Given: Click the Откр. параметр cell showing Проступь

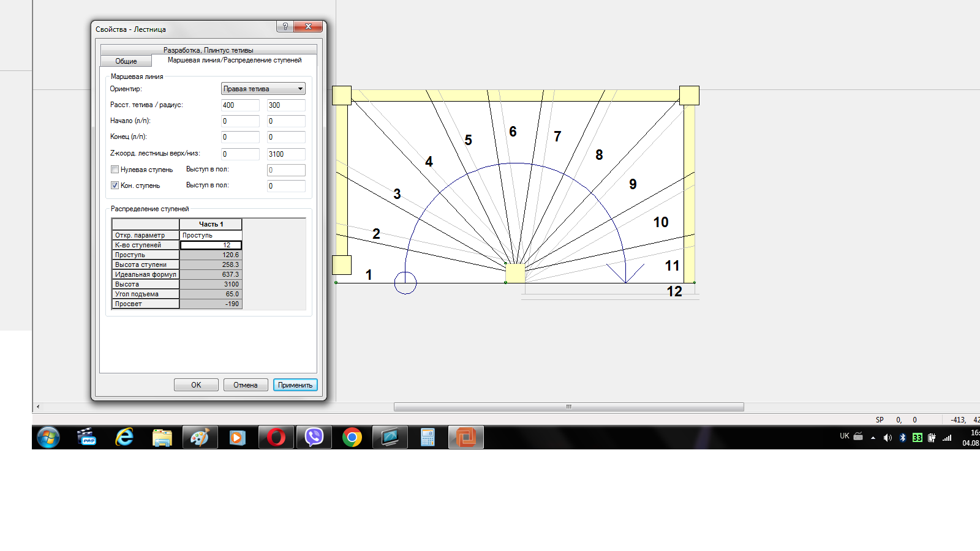Looking at the screenshot, I should tap(211, 235).
